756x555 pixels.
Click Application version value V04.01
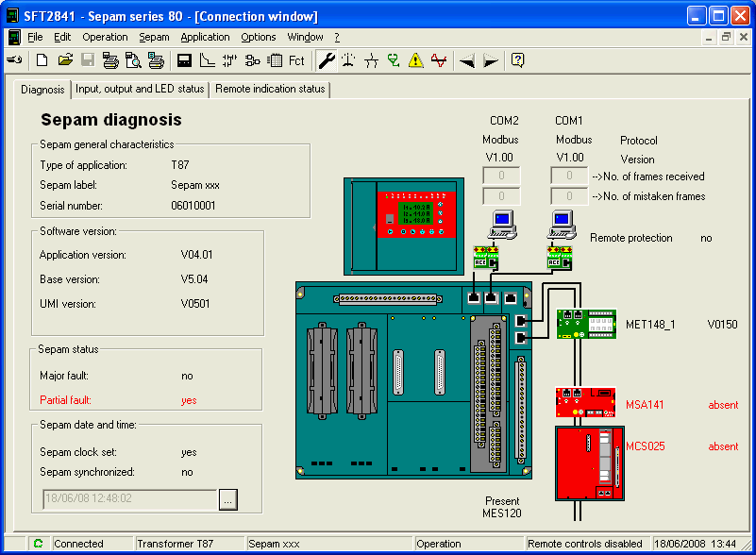coord(196,255)
